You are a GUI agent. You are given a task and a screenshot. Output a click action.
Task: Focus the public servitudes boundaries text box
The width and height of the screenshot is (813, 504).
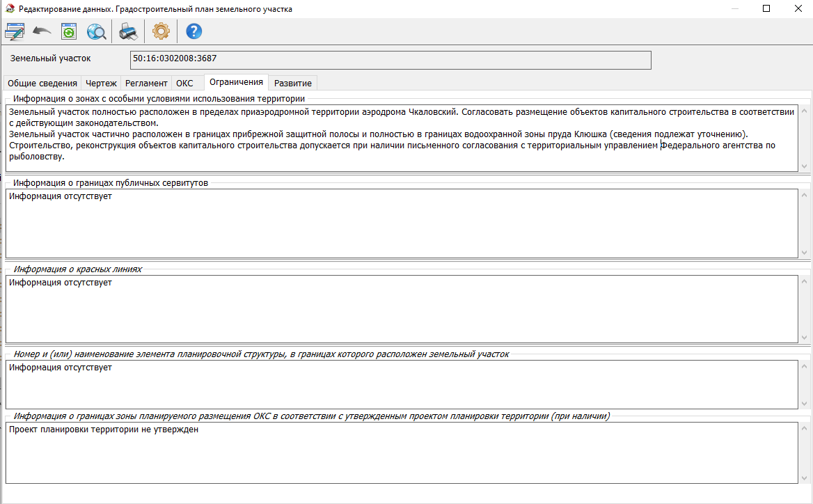click(x=401, y=223)
